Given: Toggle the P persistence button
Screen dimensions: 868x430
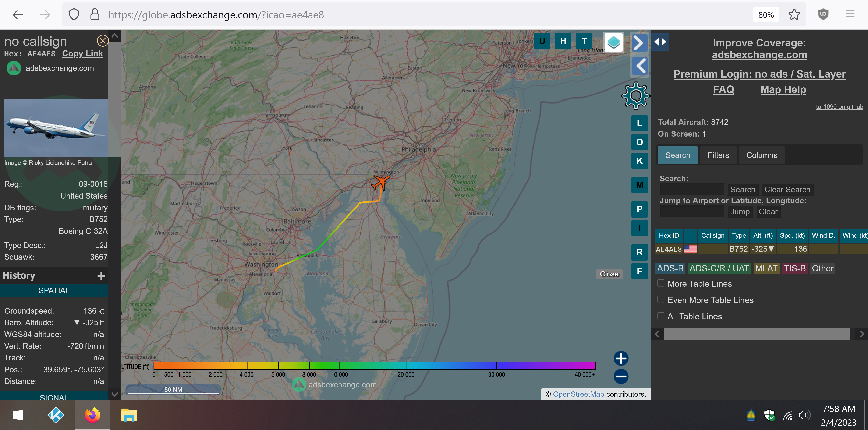Looking at the screenshot, I should click(639, 209).
